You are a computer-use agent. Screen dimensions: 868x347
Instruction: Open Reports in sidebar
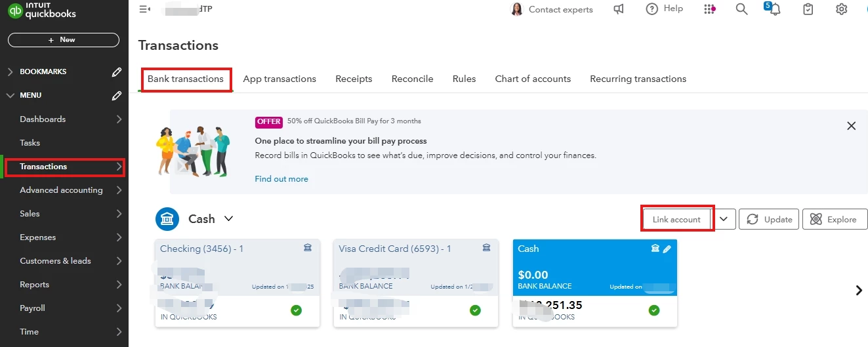(34, 285)
